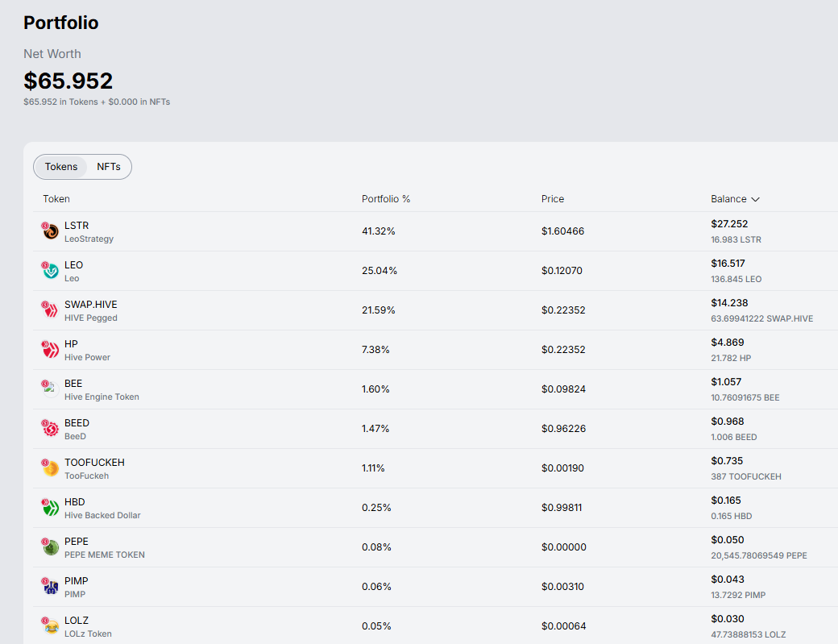Click the 21.782 HP amount
This screenshot has height=644, width=838.
[731, 358]
